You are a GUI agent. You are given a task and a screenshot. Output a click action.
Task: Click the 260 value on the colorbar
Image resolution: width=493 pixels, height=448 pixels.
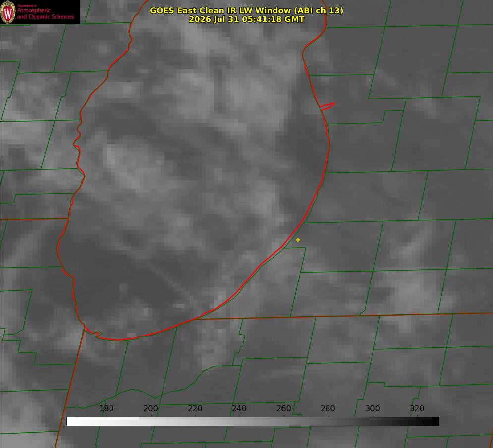point(283,408)
